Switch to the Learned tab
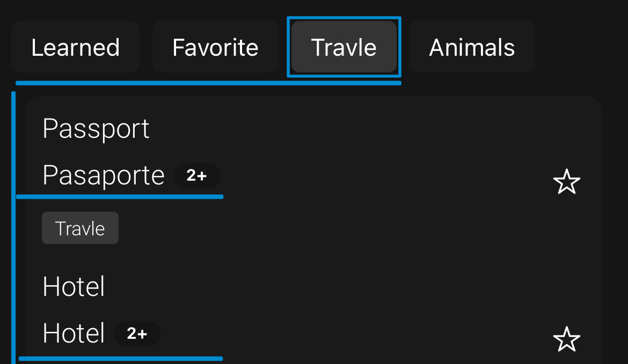 point(75,47)
